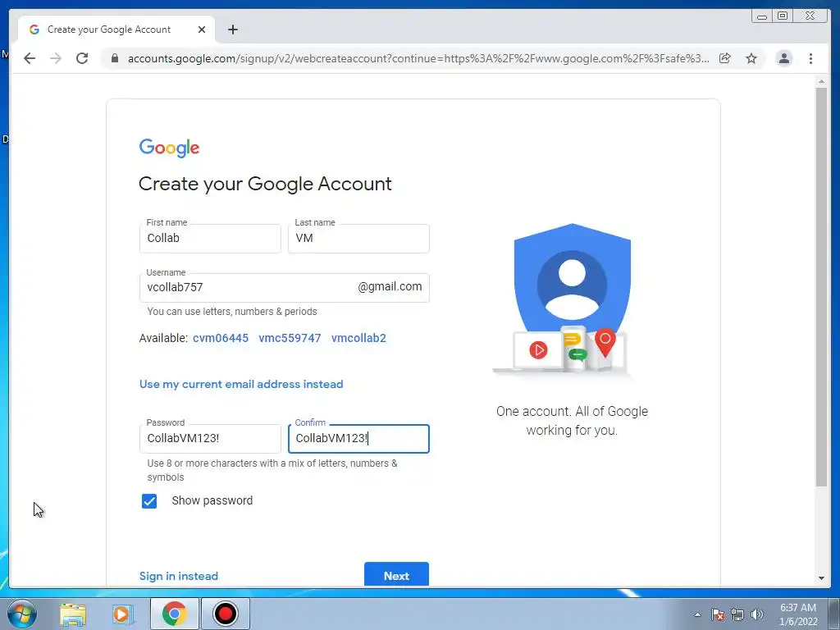This screenshot has width=840, height=630.
Task: Click the blue Next button
Action: [396, 575]
